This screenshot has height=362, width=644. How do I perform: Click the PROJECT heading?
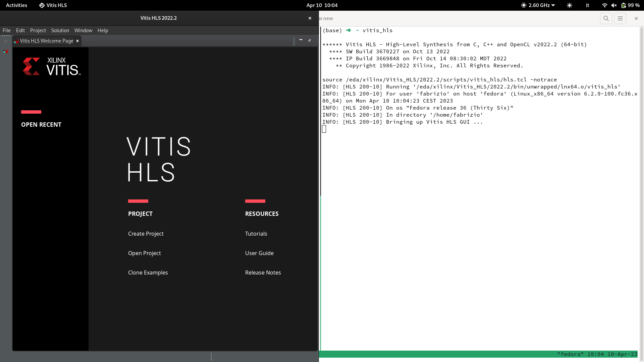coord(140,214)
